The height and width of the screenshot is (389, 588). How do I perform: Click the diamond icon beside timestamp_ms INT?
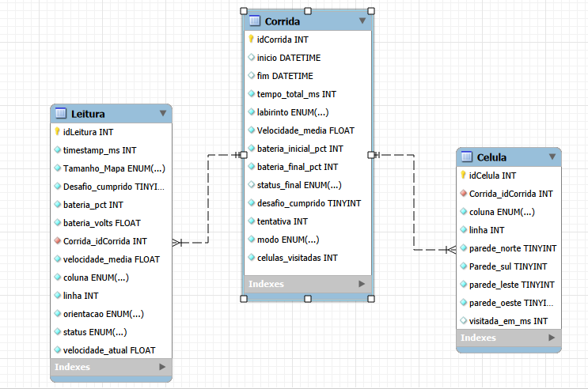pos(57,150)
